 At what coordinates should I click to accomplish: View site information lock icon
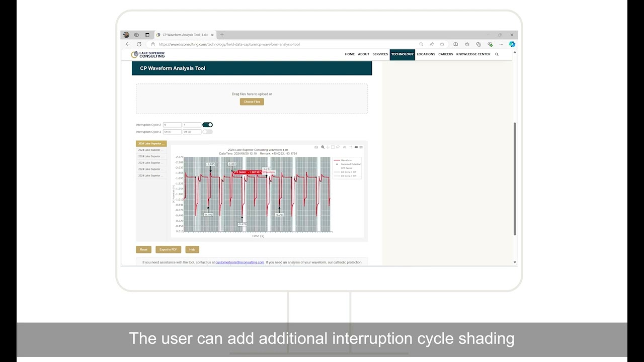click(153, 44)
